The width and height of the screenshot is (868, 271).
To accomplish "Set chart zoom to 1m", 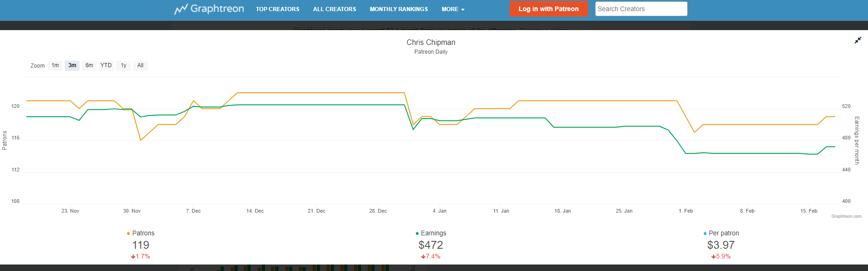I will (55, 65).
